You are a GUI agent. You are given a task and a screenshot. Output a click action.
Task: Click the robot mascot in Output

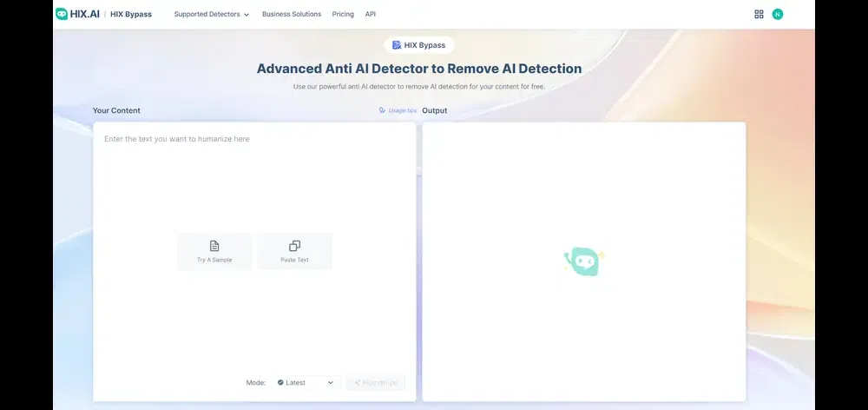click(583, 261)
